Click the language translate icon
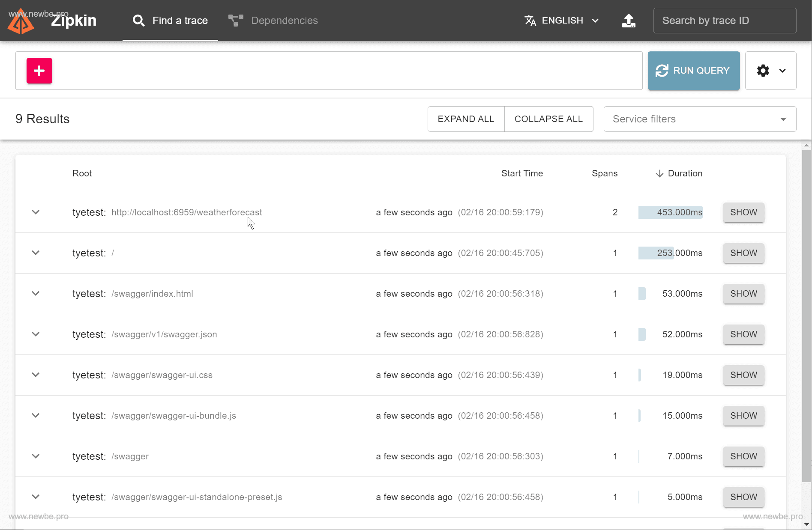 click(530, 21)
